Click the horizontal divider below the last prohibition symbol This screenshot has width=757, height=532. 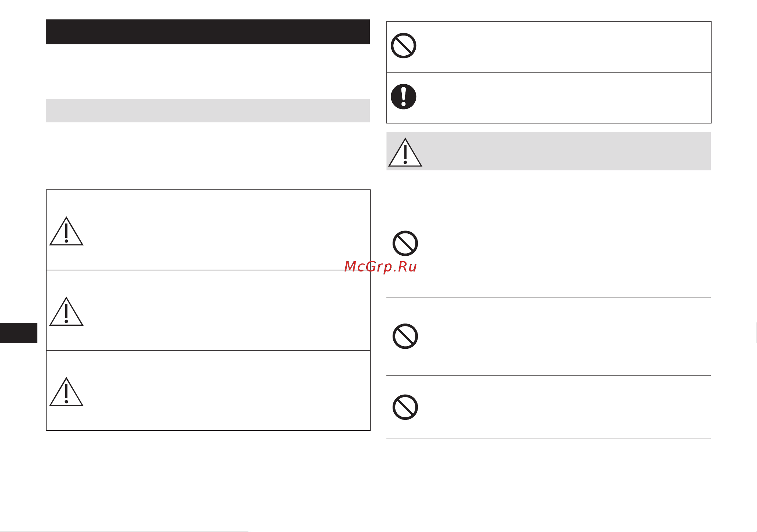click(548, 439)
